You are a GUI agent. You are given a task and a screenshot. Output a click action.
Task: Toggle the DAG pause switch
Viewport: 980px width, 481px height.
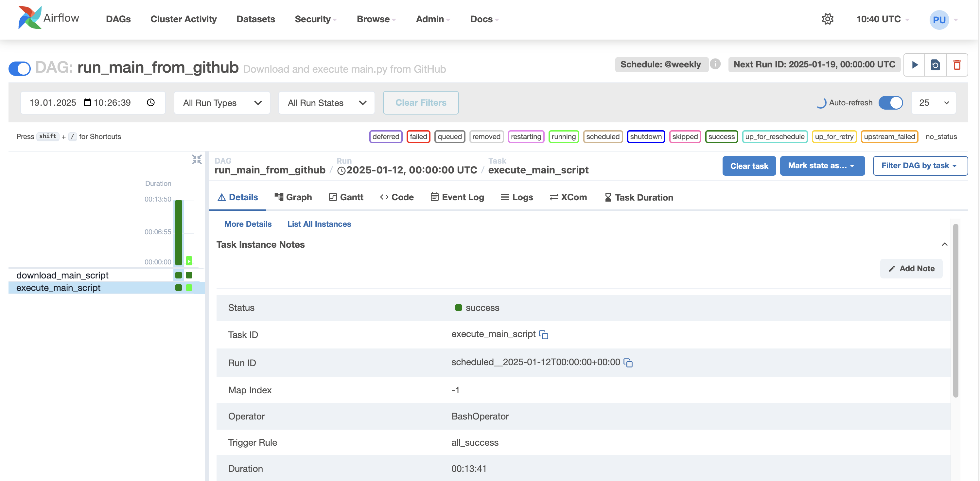click(x=19, y=68)
